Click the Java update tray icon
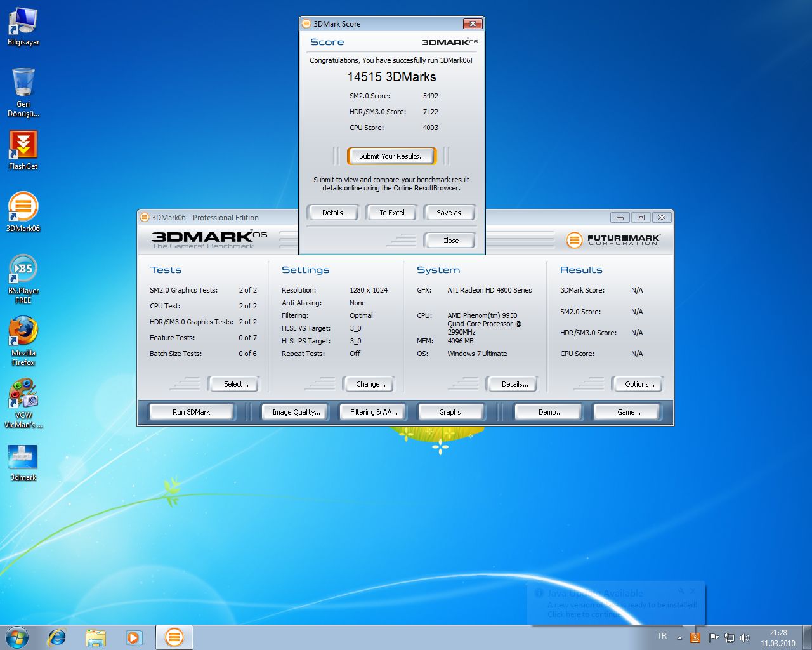The width and height of the screenshot is (812, 650). point(695,637)
